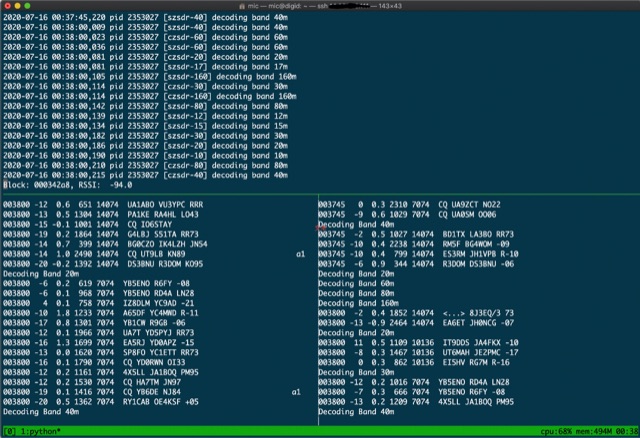Click the tmux session indicator [0]
The width and height of the screenshot is (640, 438).
pyautogui.click(x=10, y=431)
